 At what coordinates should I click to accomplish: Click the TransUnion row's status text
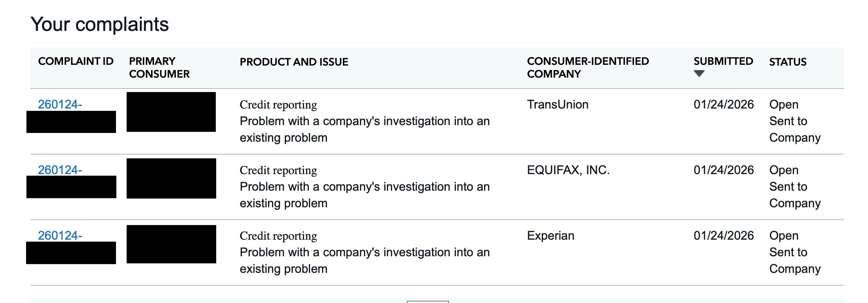(794, 121)
